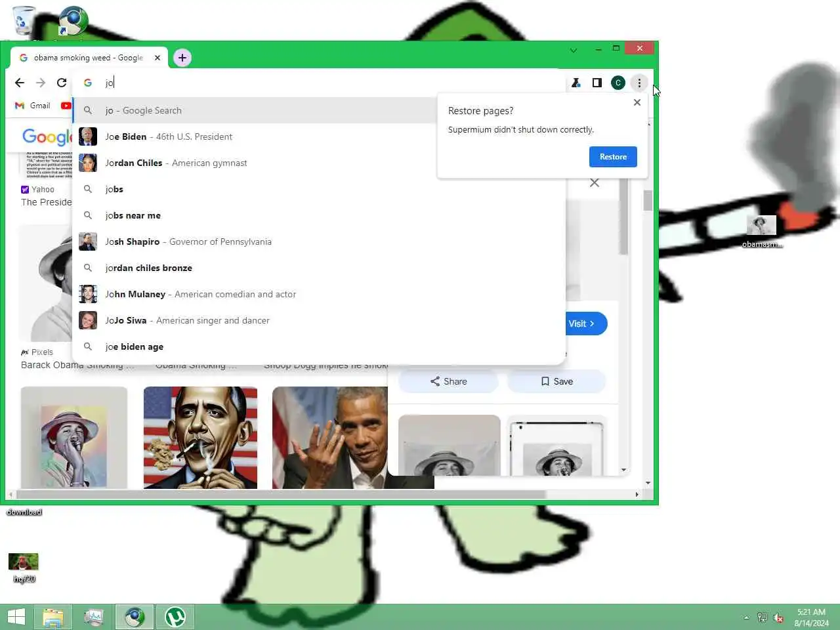Select 'jo - Google Search' suggestion
840x630 pixels.
tap(254, 110)
